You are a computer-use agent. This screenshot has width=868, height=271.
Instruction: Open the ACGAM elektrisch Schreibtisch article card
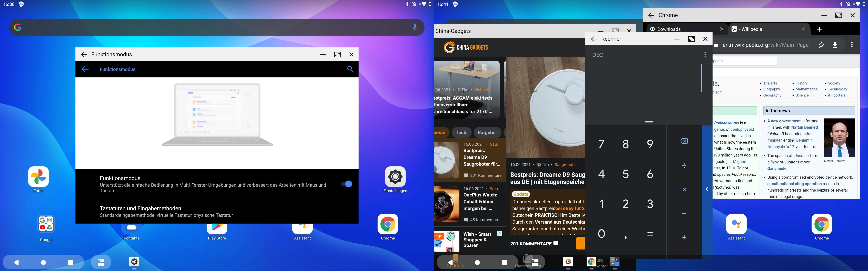[x=467, y=89]
